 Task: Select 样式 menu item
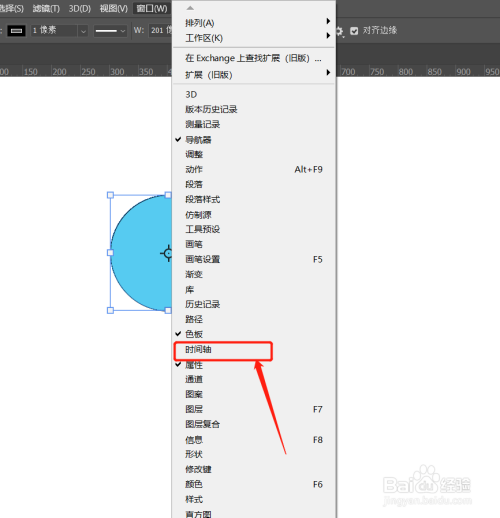[x=254, y=499]
